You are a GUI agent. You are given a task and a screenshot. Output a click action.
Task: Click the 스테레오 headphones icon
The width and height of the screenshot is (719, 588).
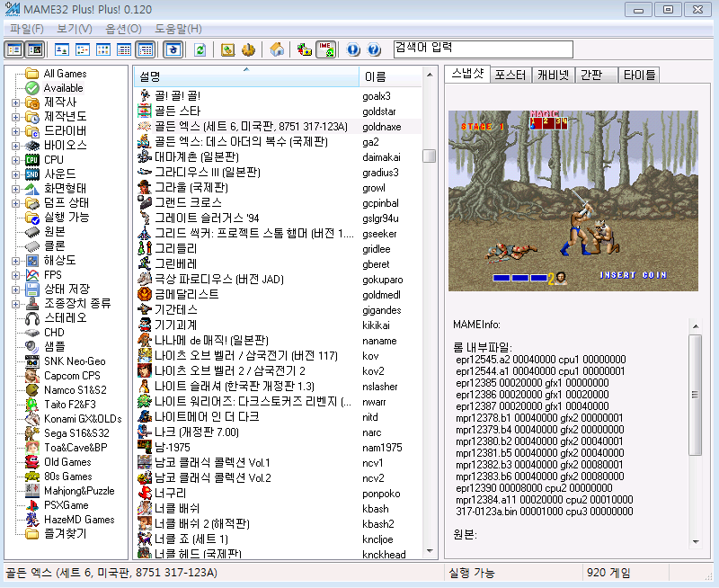tap(32, 318)
